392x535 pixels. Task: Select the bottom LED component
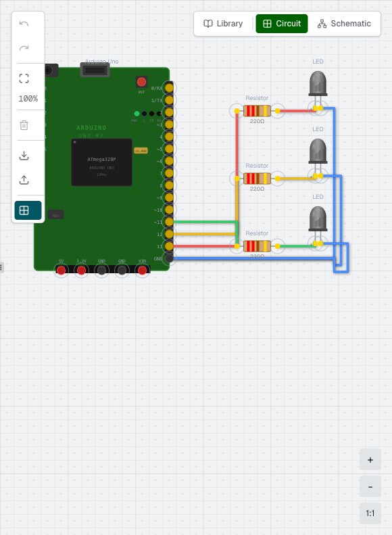[x=318, y=219]
